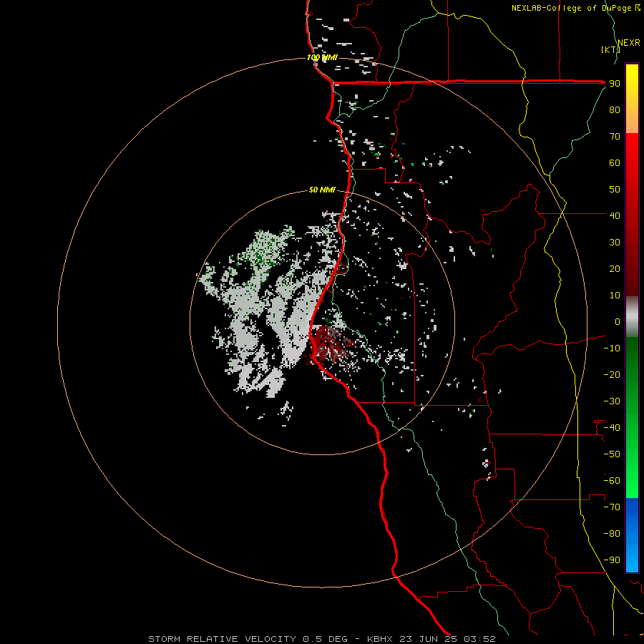Click the 90 value on velocity scale
This screenshot has height=644, width=644.
[x=615, y=84]
